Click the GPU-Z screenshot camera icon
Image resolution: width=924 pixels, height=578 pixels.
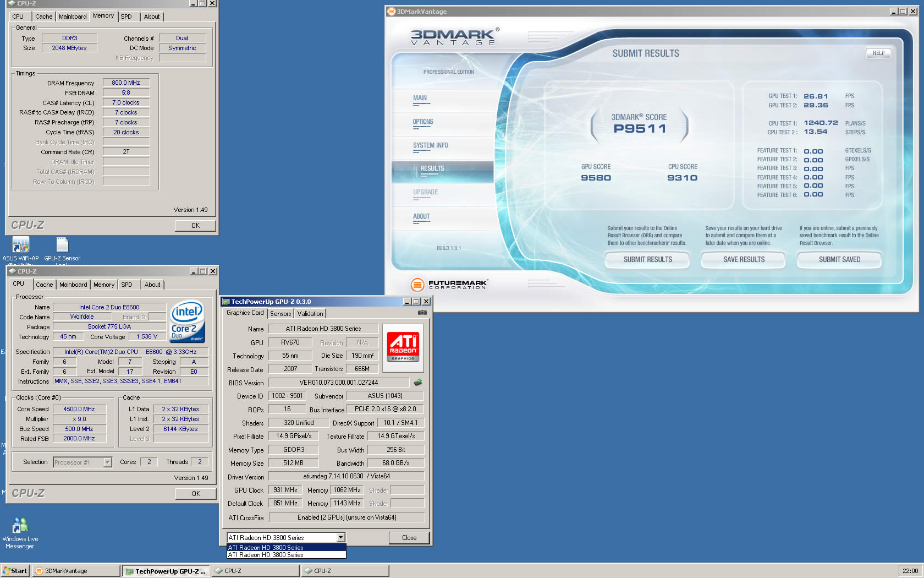pyautogui.click(x=422, y=313)
